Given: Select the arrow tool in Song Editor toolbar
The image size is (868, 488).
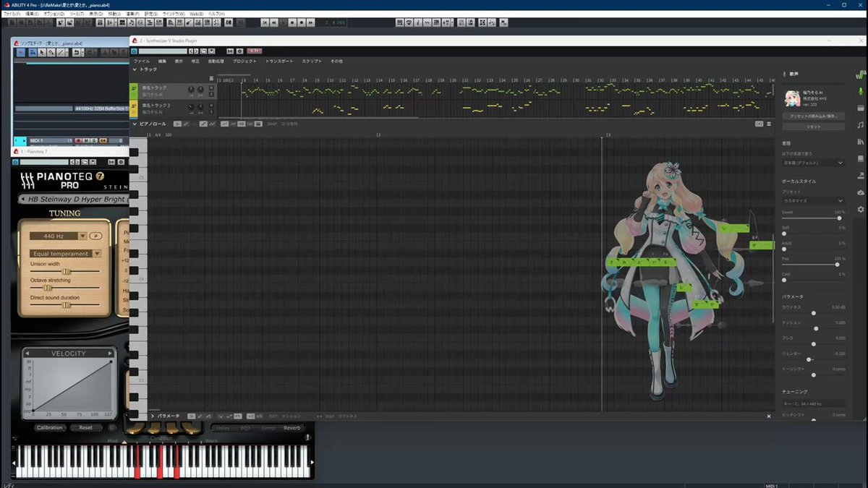Looking at the screenshot, I should [x=42, y=52].
